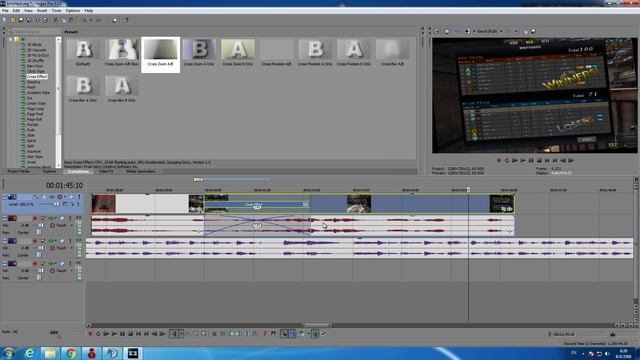Image resolution: width=640 pixels, height=360 pixels.
Task: Click the playback Rate slider
Action: pyautogui.click(x=54, y=332)
